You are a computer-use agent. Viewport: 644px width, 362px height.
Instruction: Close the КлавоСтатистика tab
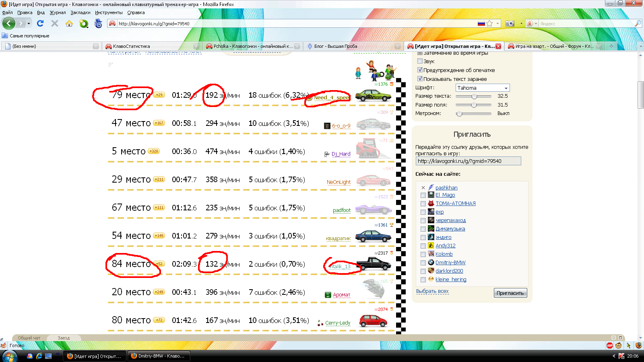point(196,46)
